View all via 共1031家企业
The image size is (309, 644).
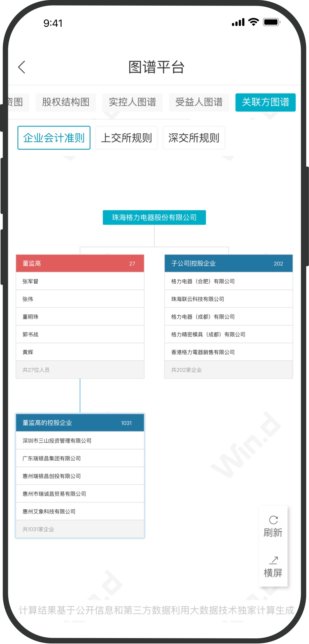click(x=80, y=529)
